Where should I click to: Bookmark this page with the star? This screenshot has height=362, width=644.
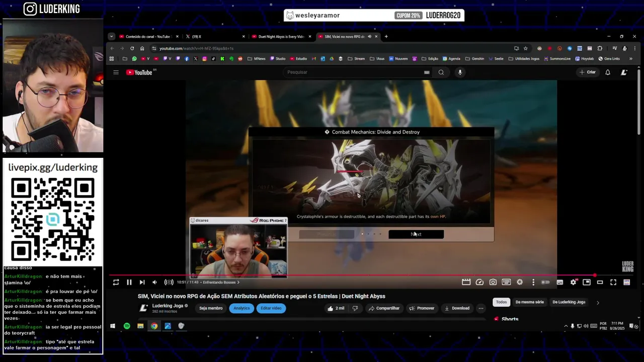[525, 48]
